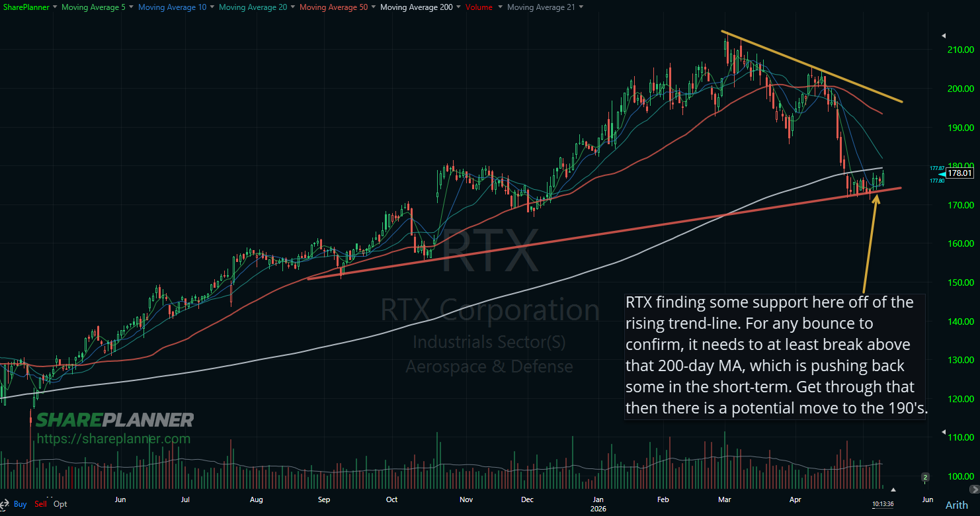Image resolution: width=980 pixels, height=516 pixels.
Task: Click the Nov time axis label
Action: 466,499
